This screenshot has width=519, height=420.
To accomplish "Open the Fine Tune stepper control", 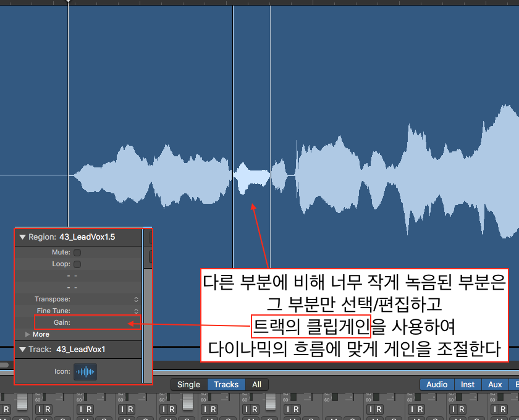I will coord(135,311).
